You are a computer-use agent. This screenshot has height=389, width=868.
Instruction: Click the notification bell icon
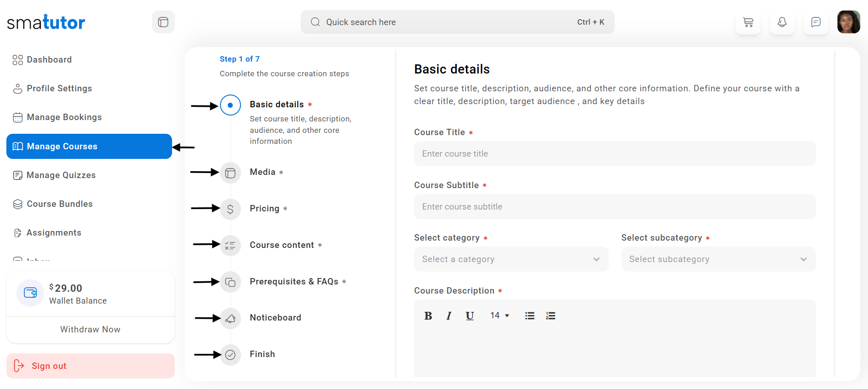(x=782, y=22)
